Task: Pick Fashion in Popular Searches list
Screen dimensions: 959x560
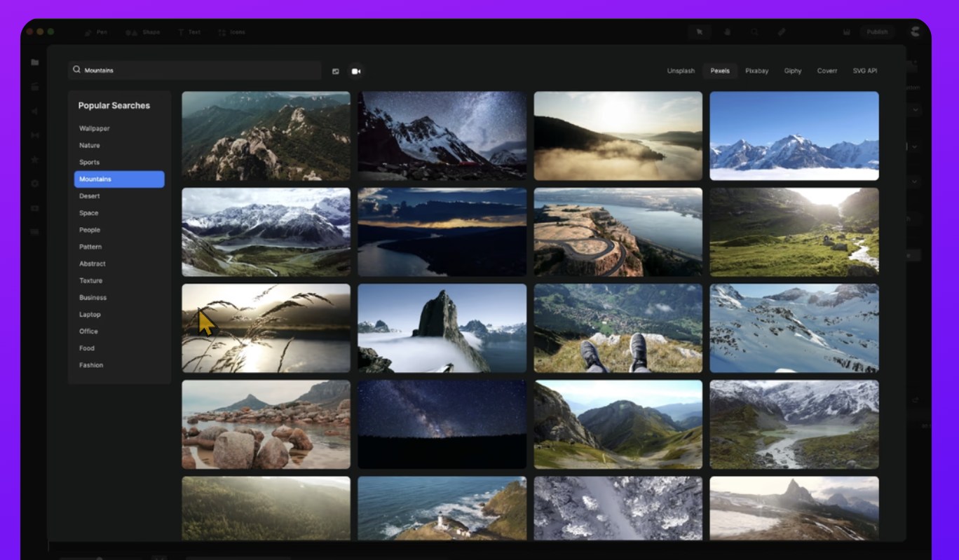Action: pos(91,365)
